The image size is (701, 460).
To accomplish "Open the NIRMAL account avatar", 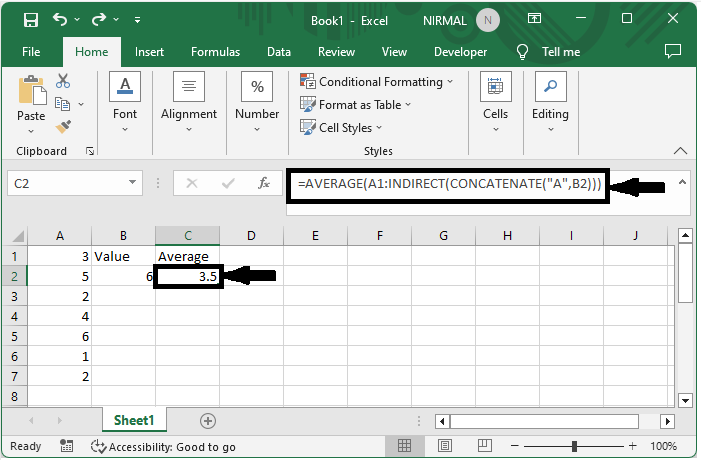I will [x=488, y=20].
